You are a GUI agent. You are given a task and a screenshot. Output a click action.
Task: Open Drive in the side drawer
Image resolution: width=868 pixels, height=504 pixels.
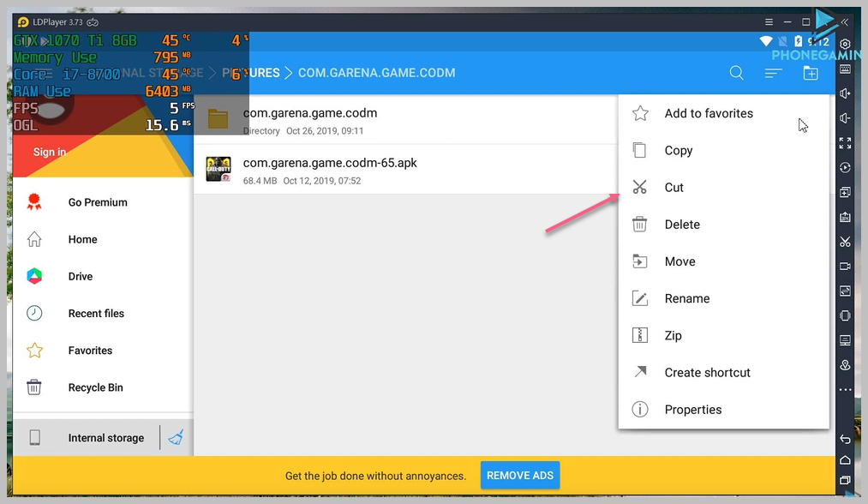[103, 276]
